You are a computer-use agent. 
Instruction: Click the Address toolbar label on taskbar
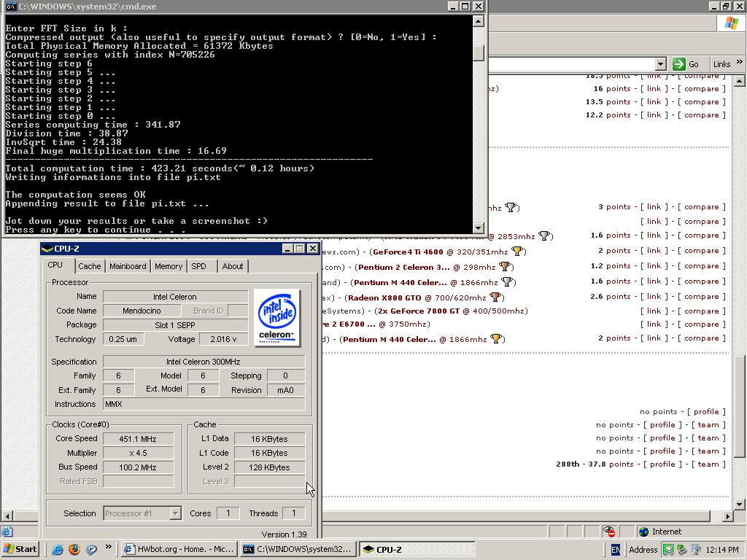643,550
